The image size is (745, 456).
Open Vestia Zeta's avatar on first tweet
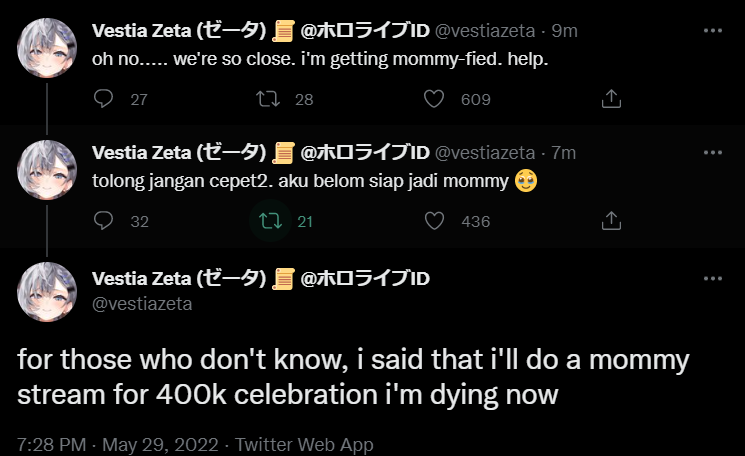point(47,48)
